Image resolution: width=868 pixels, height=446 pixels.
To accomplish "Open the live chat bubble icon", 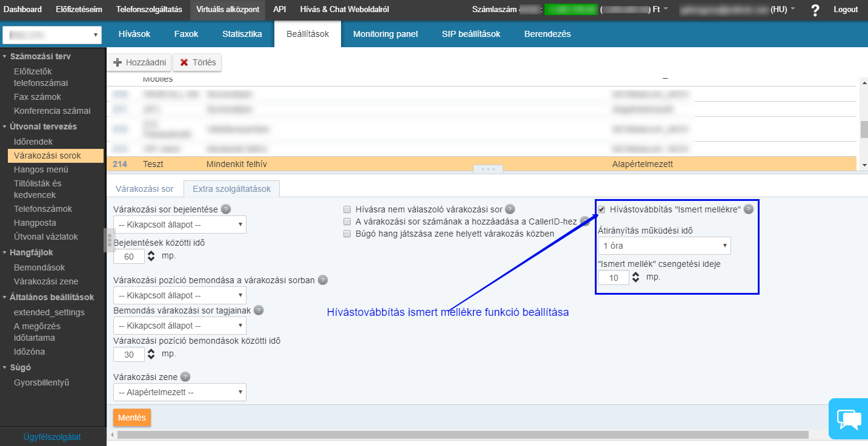I will pyautogui.click(x=849, y=419).
